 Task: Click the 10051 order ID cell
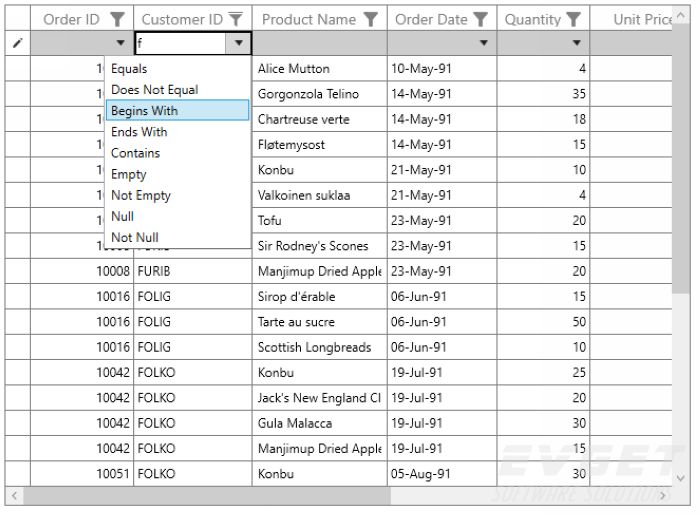[x=82, y=474]
